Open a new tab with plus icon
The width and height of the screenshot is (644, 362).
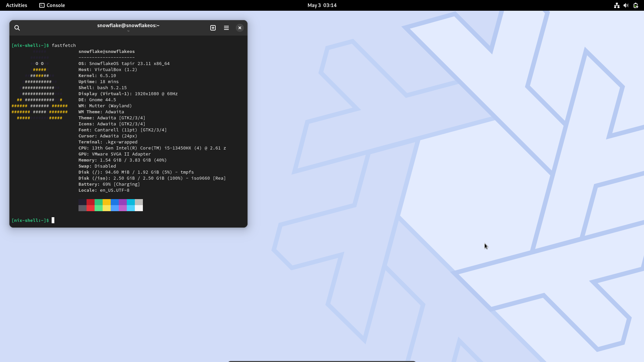coord(213,28)
